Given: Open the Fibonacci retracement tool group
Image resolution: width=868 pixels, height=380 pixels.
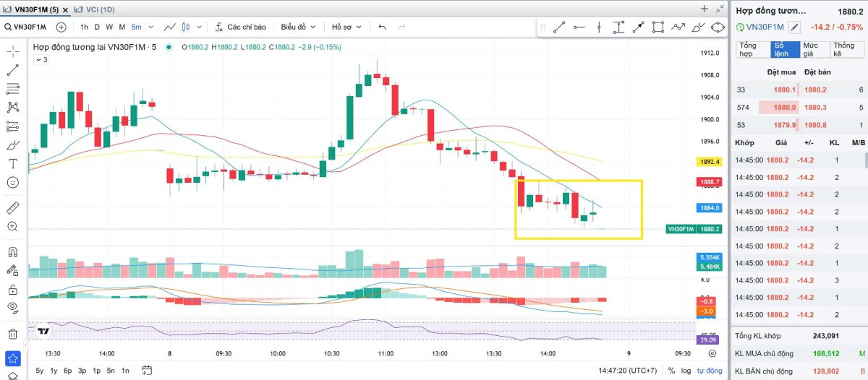Looking at the screenshot, I should [12, 89].
